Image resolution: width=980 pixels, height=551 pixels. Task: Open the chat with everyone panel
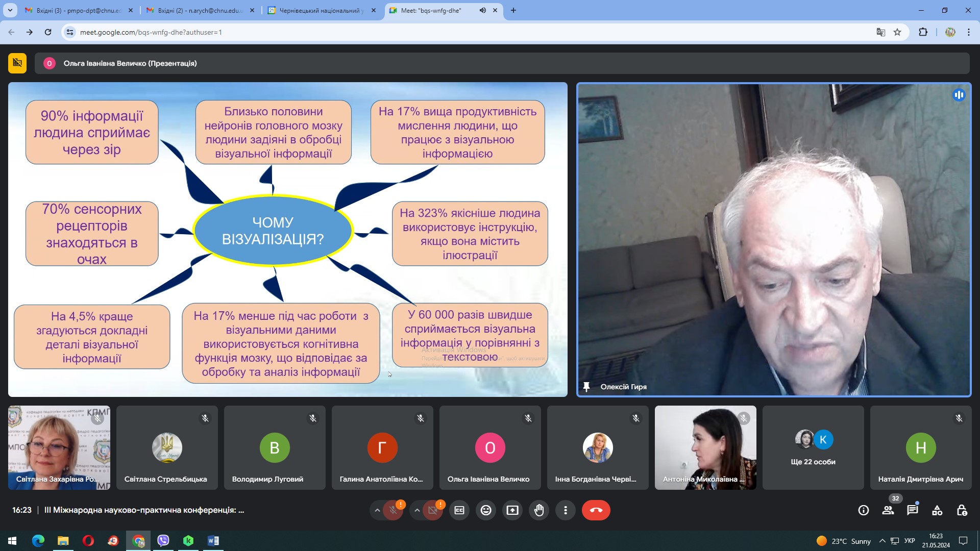coord(912,510)
